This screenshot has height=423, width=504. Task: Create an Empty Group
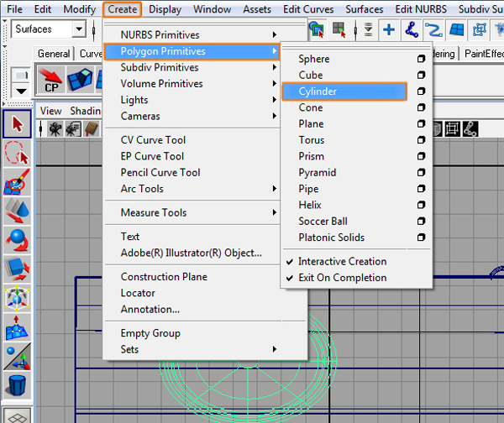coord(150,333)
